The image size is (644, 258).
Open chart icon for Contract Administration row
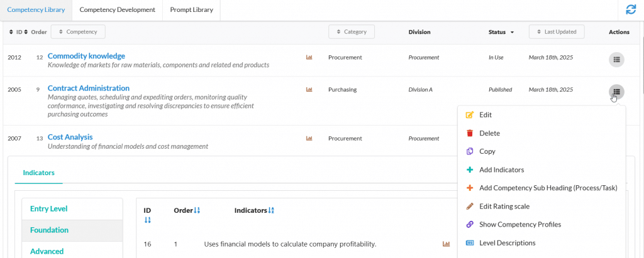[x=309, y=89]
